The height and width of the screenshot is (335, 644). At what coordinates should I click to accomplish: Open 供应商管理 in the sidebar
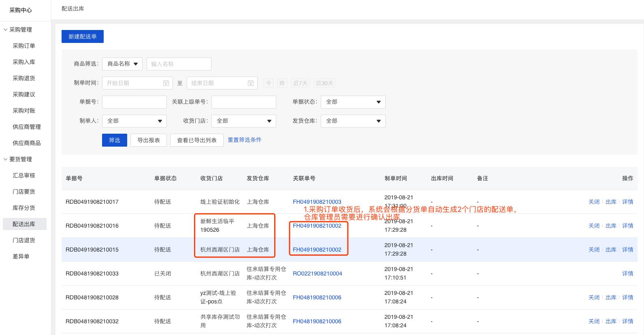click(27, 127)
